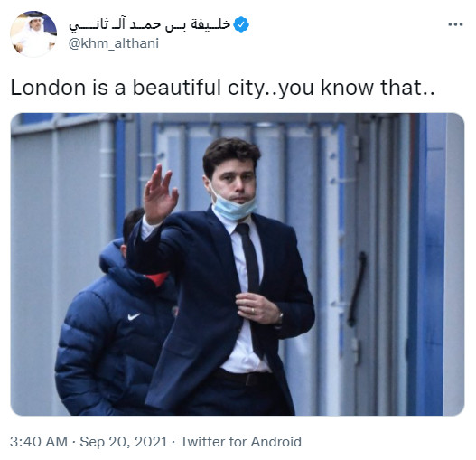Open the Arabic display name profile link

click(x=149, y=25)
